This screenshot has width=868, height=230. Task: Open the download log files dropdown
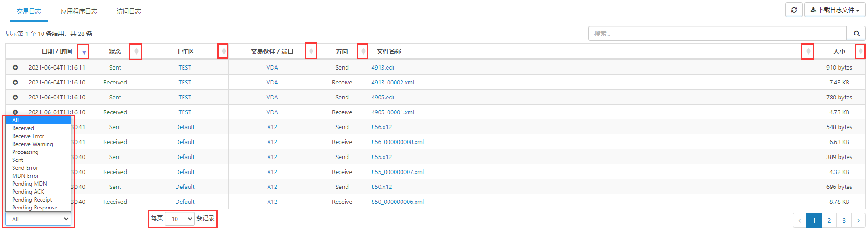point(835,10)
